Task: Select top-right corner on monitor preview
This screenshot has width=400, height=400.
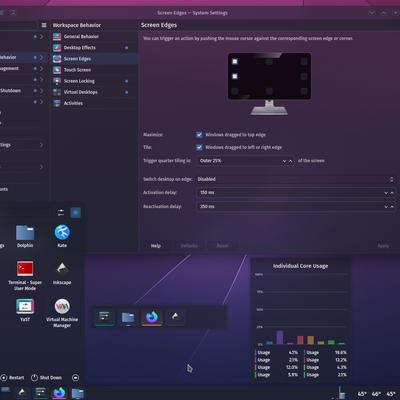Action: coord(304,61)
